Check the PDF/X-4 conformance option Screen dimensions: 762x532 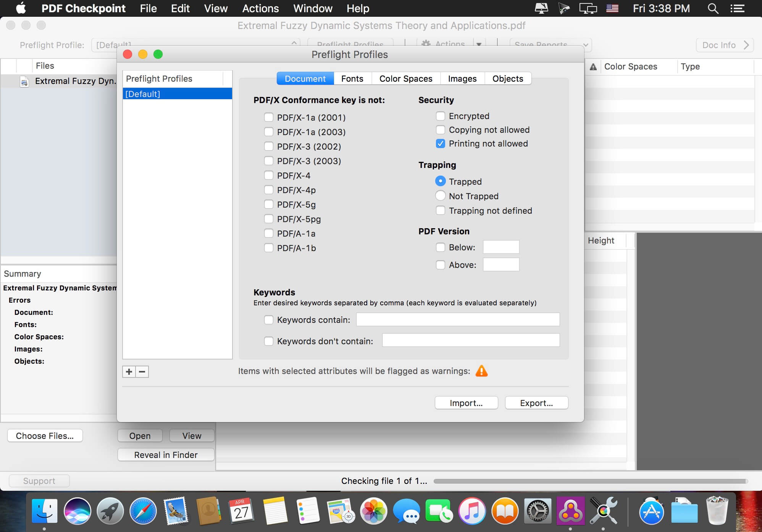click(269, 176)
